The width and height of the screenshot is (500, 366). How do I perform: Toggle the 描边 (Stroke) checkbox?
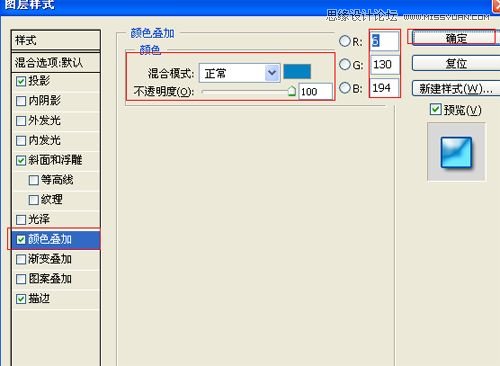tap(21, 299)
